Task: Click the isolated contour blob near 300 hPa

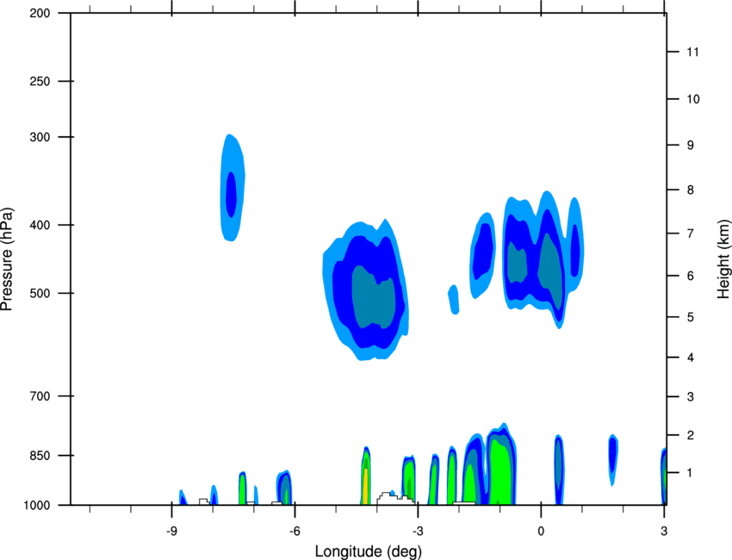Action: 232,188
